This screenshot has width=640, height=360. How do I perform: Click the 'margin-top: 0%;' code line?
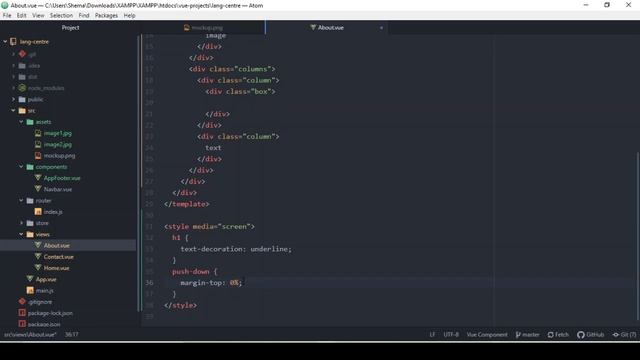pos(211,282)
